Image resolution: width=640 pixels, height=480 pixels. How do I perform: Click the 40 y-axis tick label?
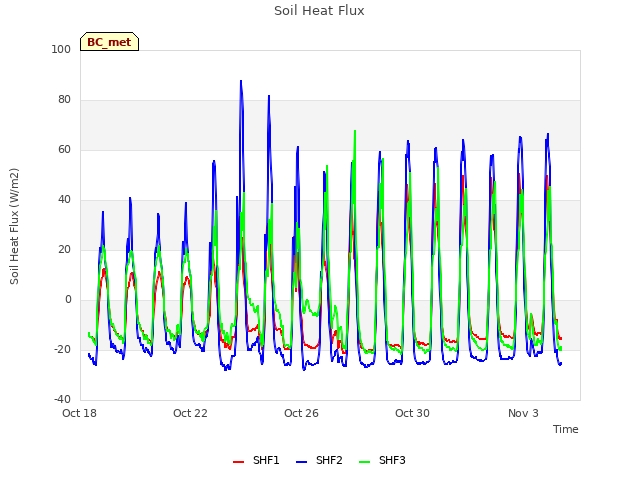click(64, 200)
